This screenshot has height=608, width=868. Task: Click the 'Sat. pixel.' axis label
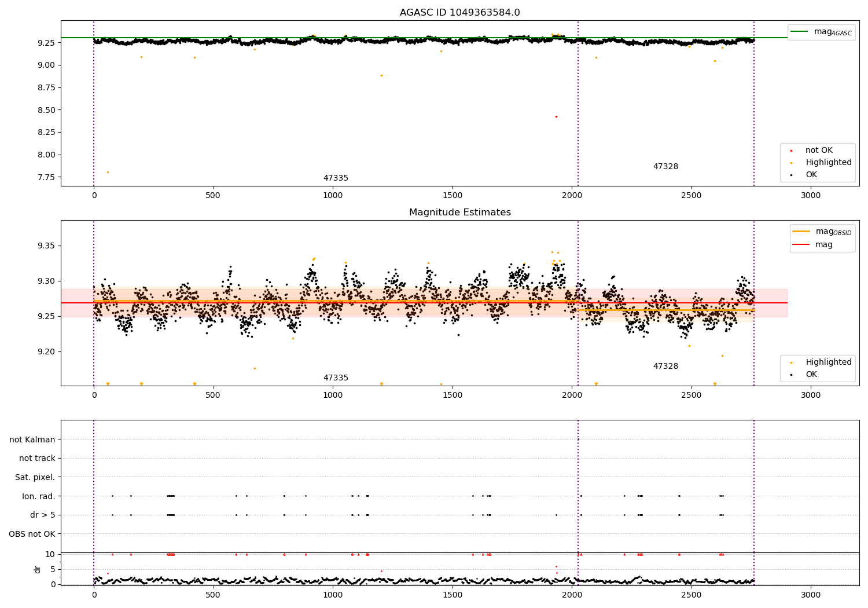point(35,478)
